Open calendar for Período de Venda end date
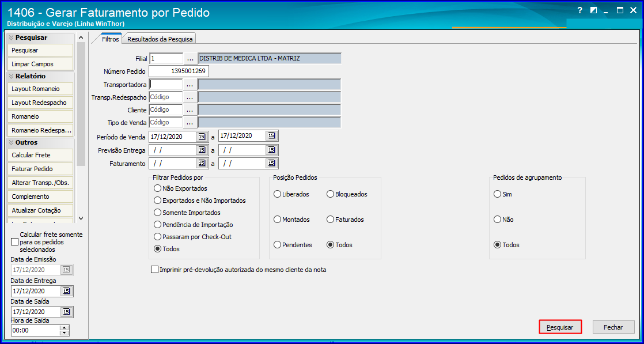The height and width of the screenshot is (344, 644). tap(271, 136)
